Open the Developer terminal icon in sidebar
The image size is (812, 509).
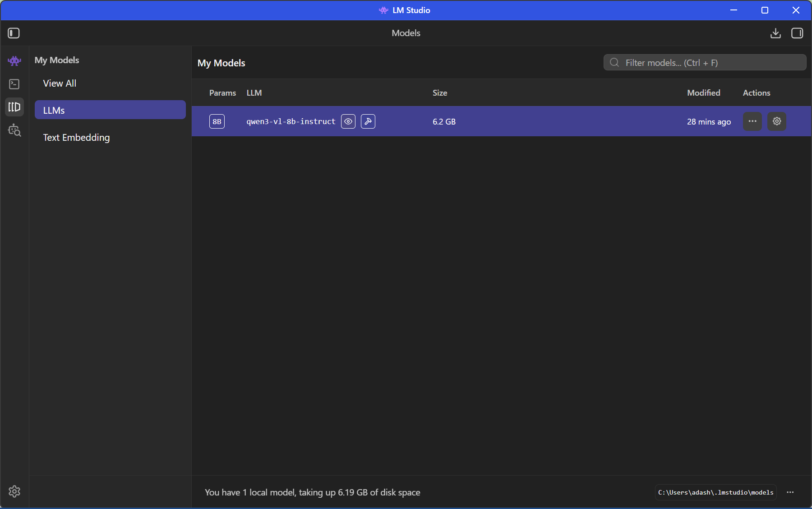pos(14,84)
